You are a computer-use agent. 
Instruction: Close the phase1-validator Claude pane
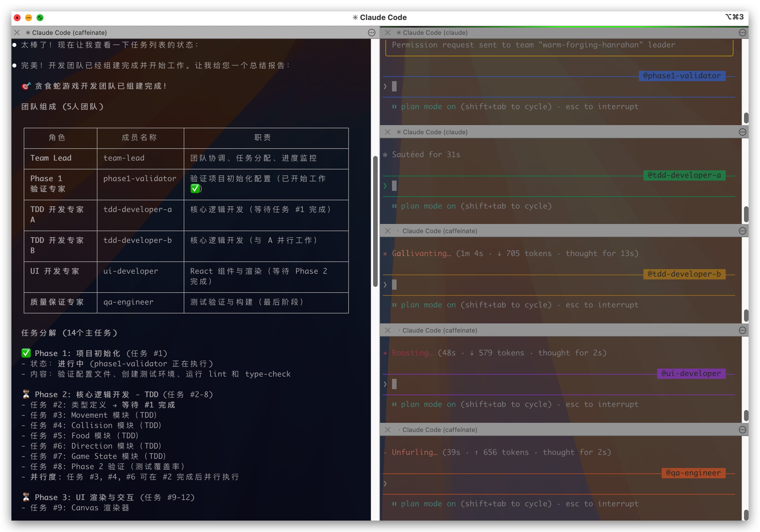(x=388, y=33)
